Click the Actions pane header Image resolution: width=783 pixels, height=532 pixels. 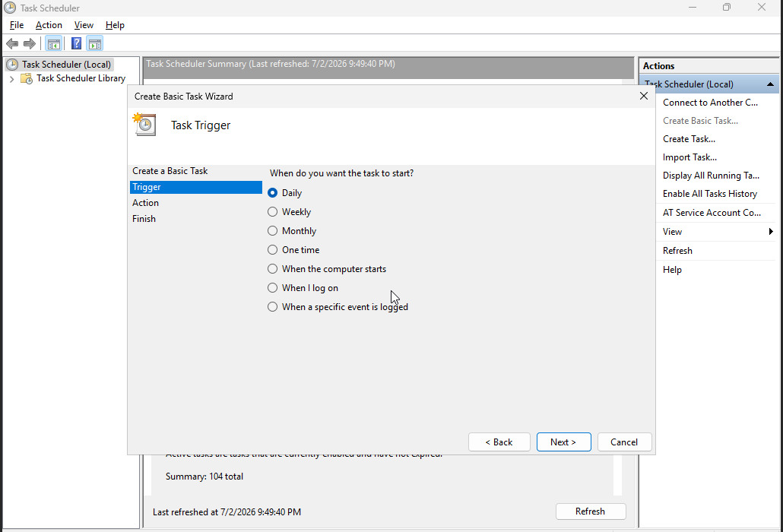709,66
